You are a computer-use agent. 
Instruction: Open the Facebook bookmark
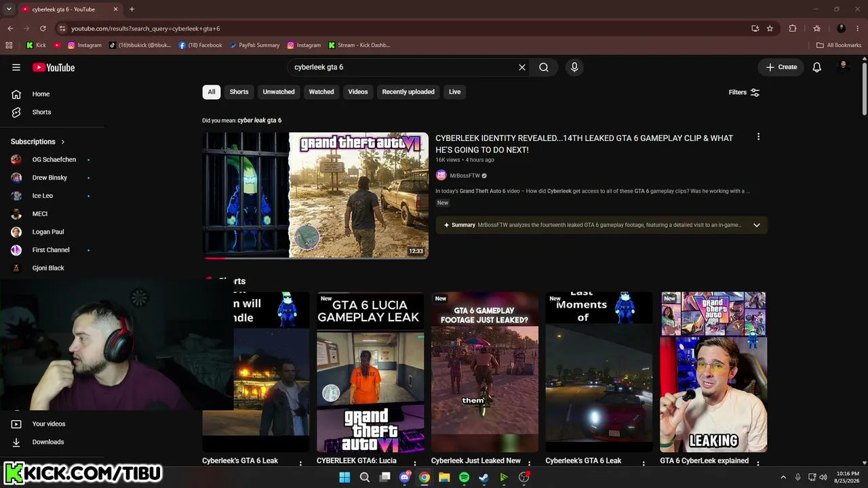(200, 45)
